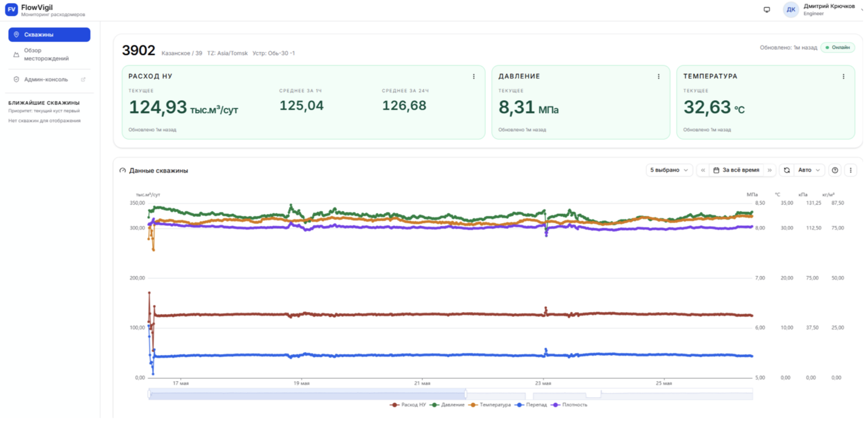Click the chart refresh icon

pyautogui.click(x=787, y=170)
